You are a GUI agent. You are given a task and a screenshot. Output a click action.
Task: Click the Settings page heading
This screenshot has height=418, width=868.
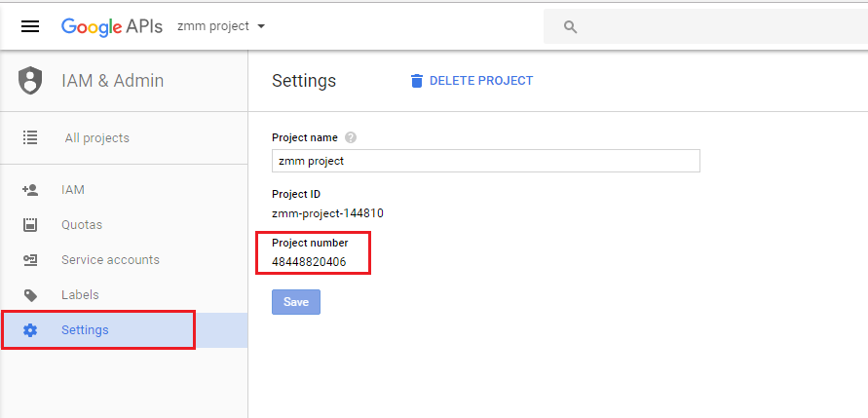click(x=304, y=81)
